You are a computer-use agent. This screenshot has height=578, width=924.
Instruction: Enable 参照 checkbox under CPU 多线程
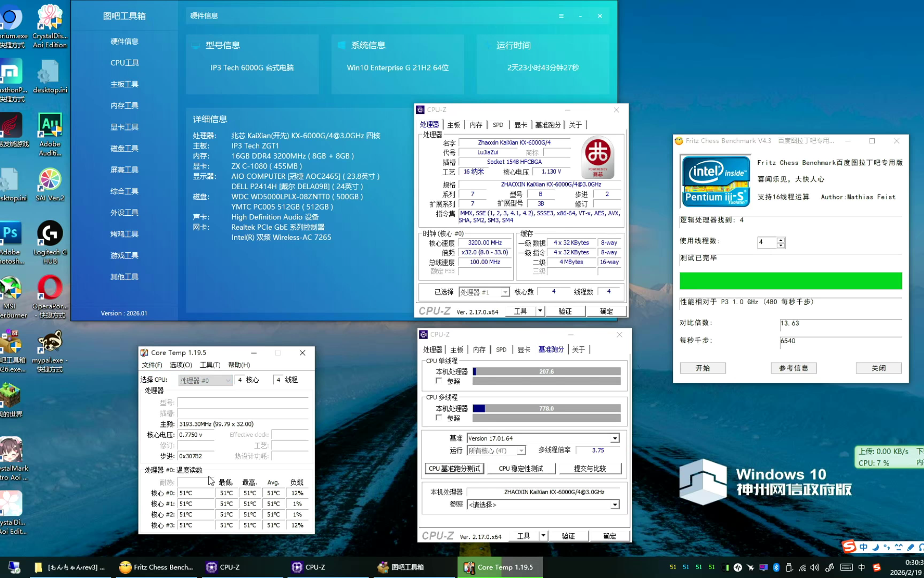tap(439, 418)
